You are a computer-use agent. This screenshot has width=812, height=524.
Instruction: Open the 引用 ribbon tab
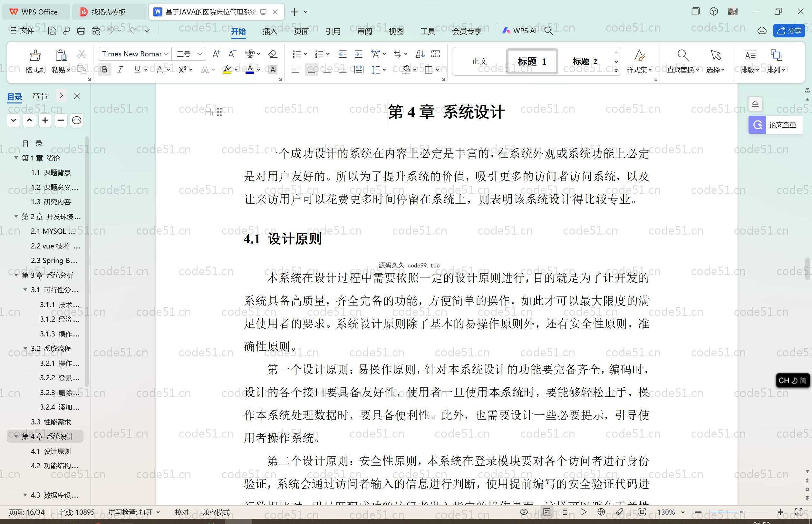tap(333, 31)
